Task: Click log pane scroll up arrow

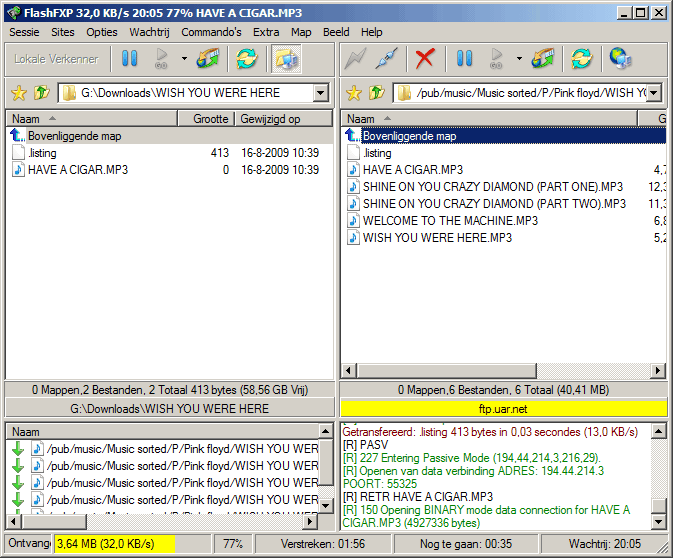Action: click(658, 431)
